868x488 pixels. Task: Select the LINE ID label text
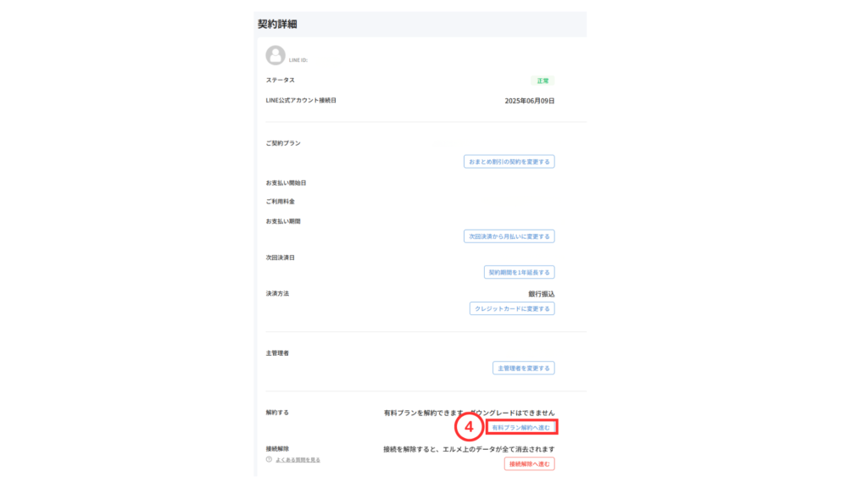pyautogui.click(x=298, y=60)
